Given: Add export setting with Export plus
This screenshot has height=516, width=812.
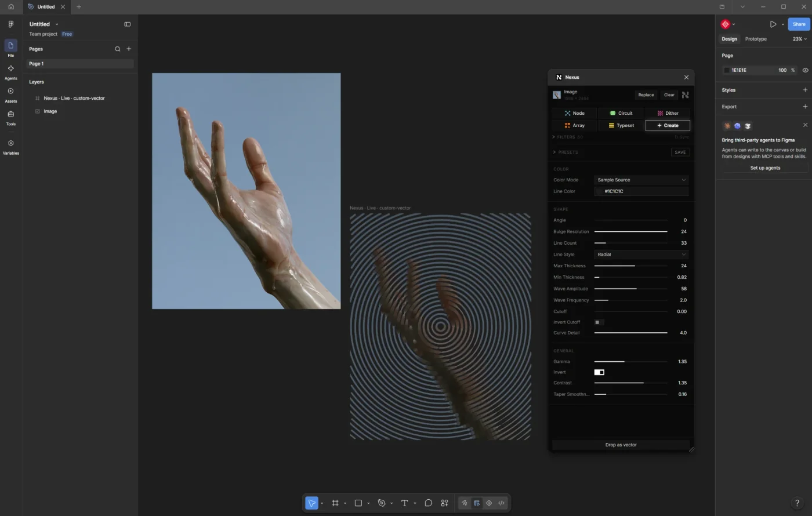Looking at the screenshot, I should [804, 107].
